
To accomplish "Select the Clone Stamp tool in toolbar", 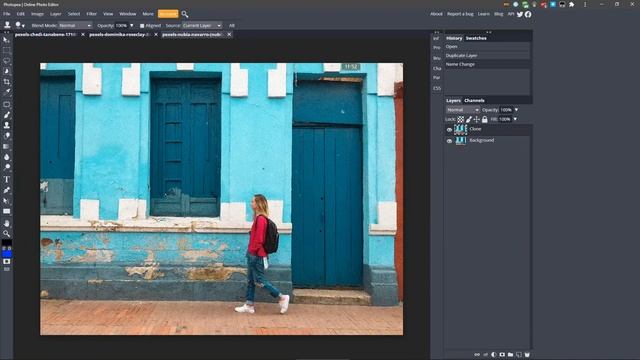I will (x=7, y=125).
